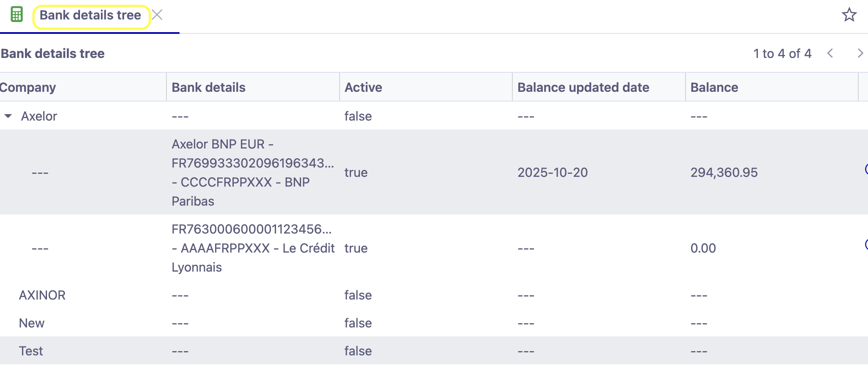Click the pagination text 1 to 4 of 4

[782, 53]
